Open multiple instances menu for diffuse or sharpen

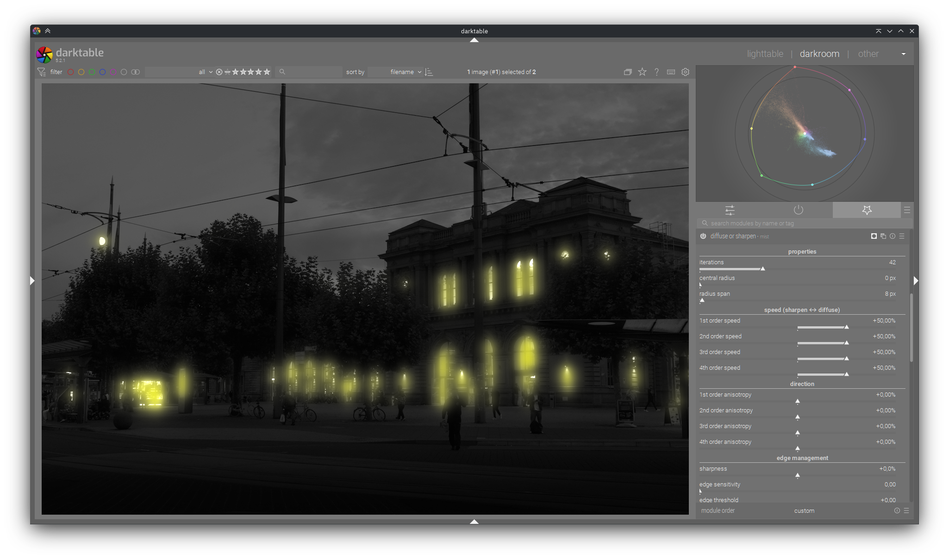tap(883, 236)
